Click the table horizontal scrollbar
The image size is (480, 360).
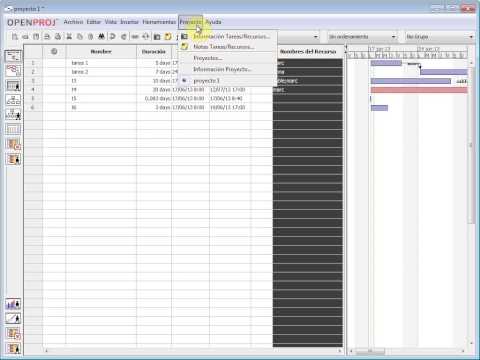point(192,351)
